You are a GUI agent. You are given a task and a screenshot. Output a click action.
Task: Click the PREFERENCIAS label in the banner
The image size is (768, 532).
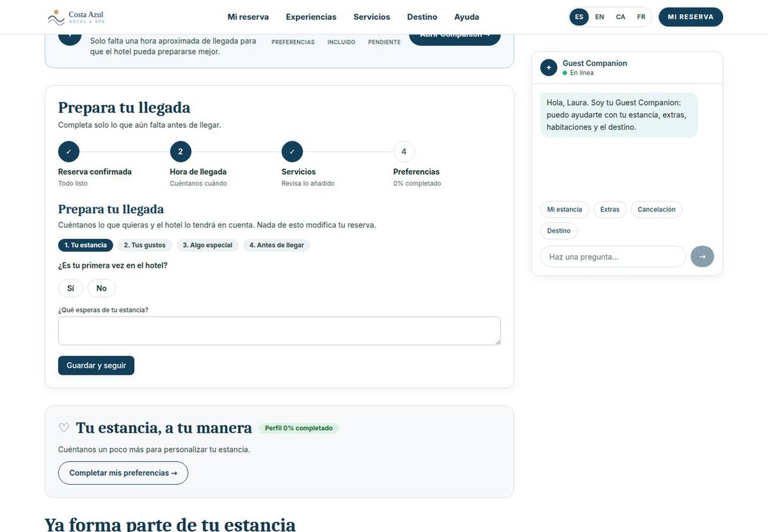click(x=293, y=42)
